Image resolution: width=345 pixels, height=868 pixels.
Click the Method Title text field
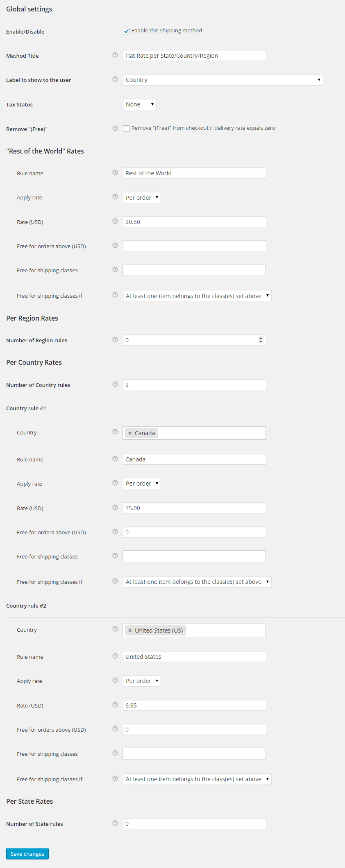194,56
